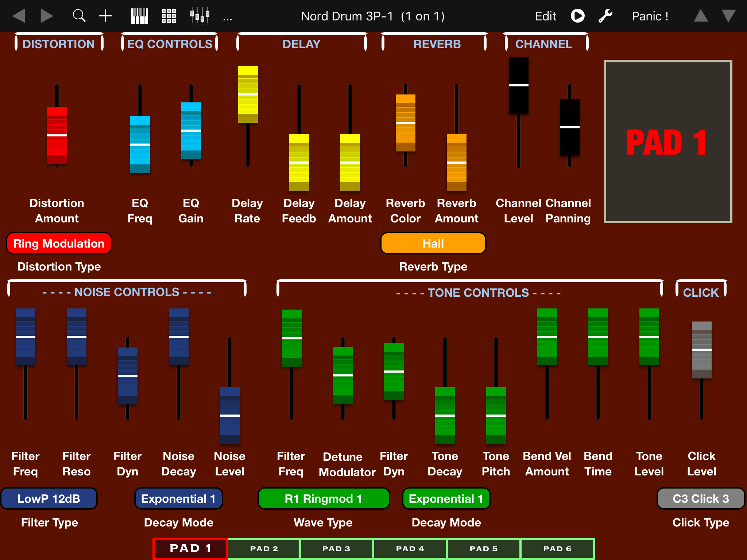Switch to the PAD 5 tab

pyautogui.click(x=484, y=549)
